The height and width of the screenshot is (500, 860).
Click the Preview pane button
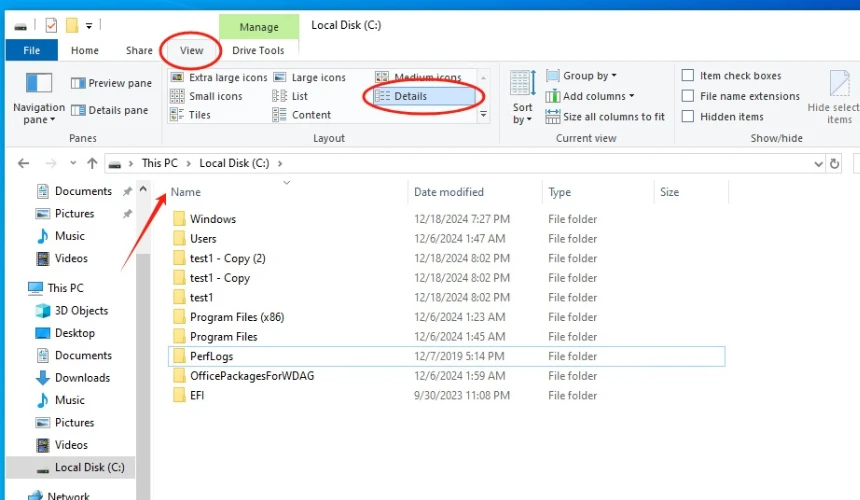(111, 84)
